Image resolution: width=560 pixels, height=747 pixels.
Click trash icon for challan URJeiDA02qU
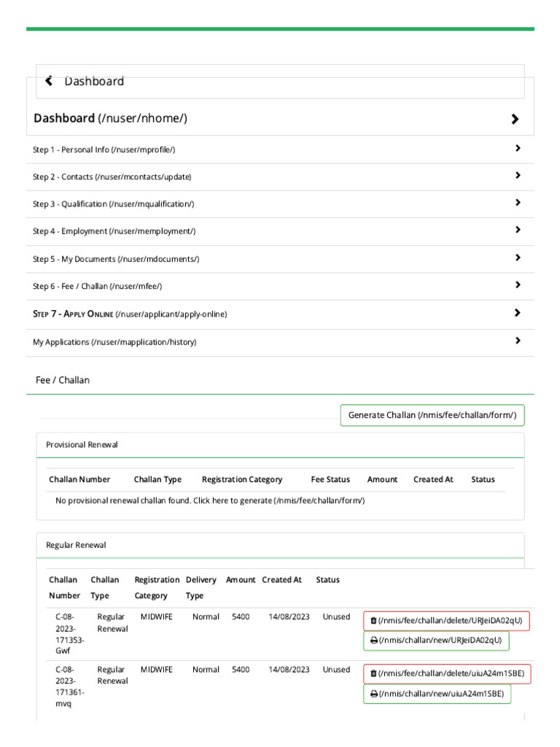click(373, 621)
